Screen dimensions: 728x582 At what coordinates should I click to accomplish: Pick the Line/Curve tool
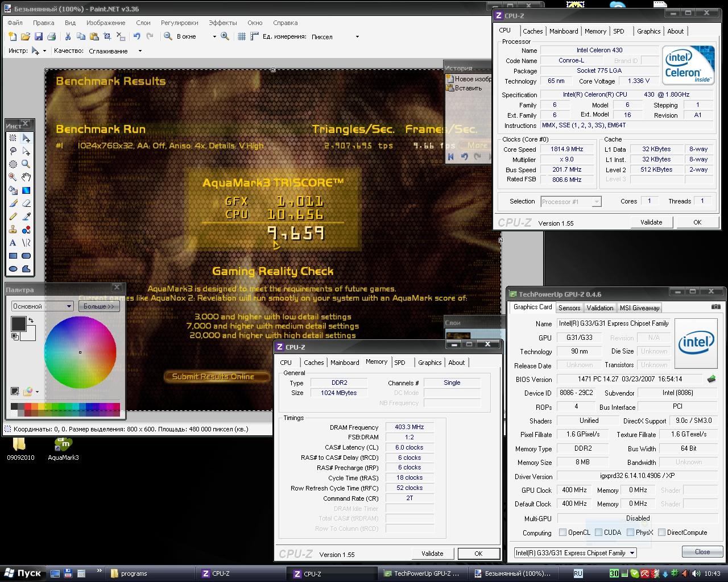pos(26,243)
